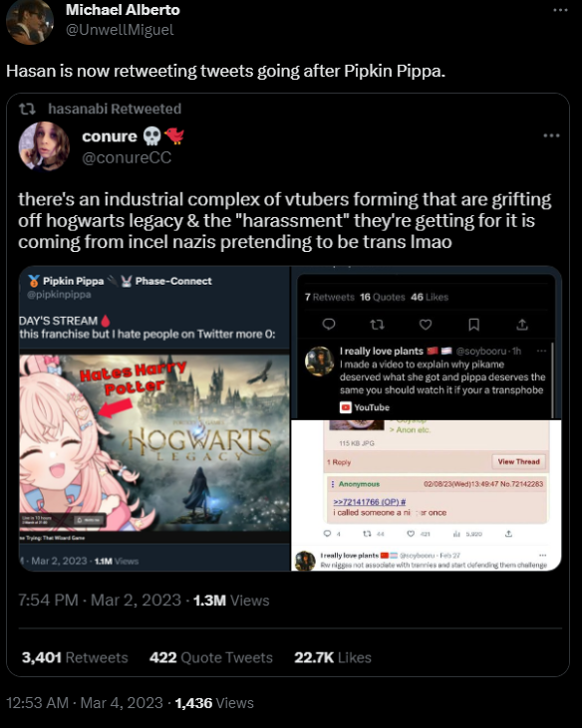Click the View Thread button

click(x=518, y=461)
